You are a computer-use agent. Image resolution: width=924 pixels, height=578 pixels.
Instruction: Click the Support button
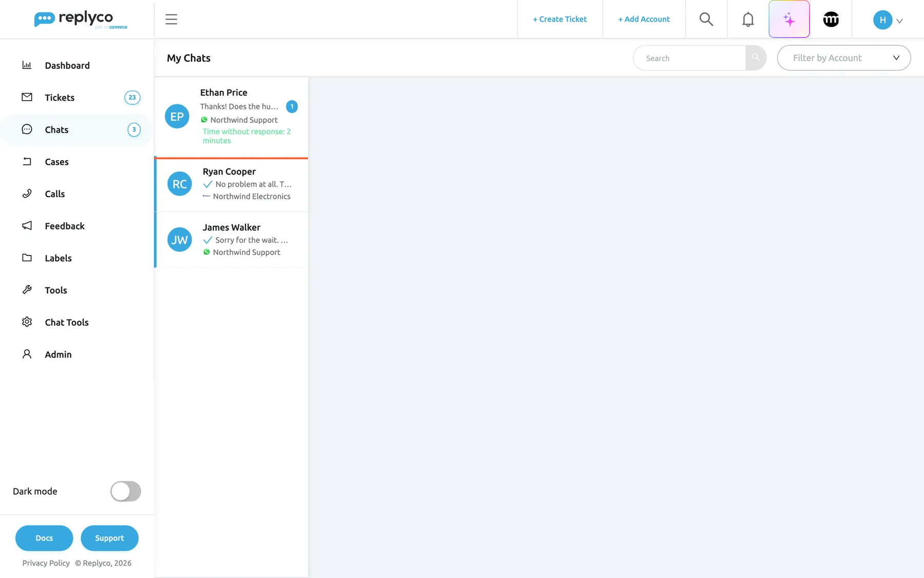[109, 538]
